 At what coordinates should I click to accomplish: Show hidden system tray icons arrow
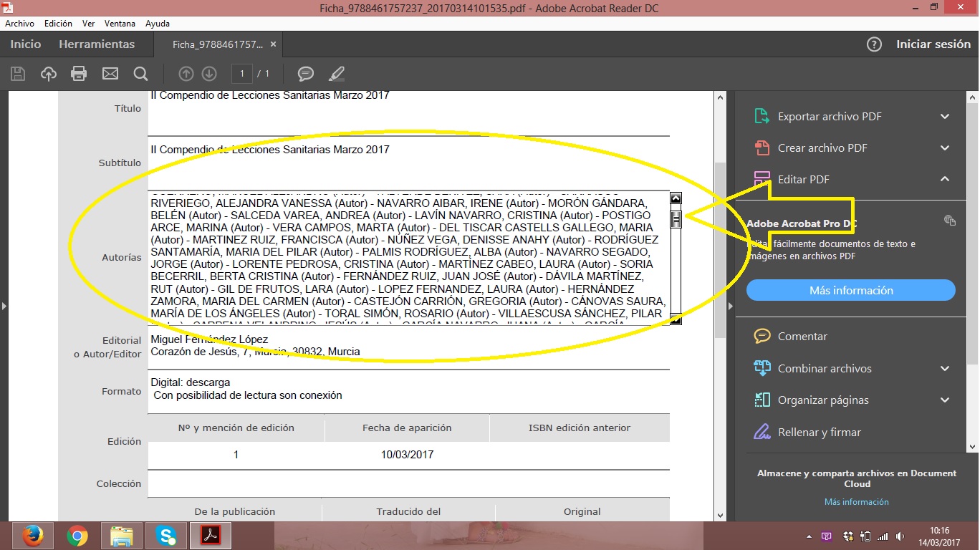[x=810, y=536]
